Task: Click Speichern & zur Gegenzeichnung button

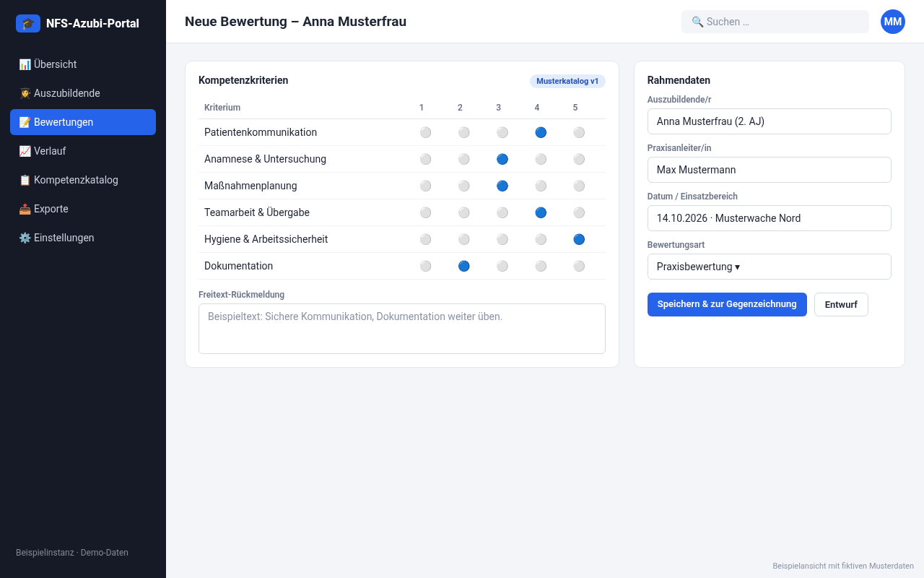Action: pos(727,304)
